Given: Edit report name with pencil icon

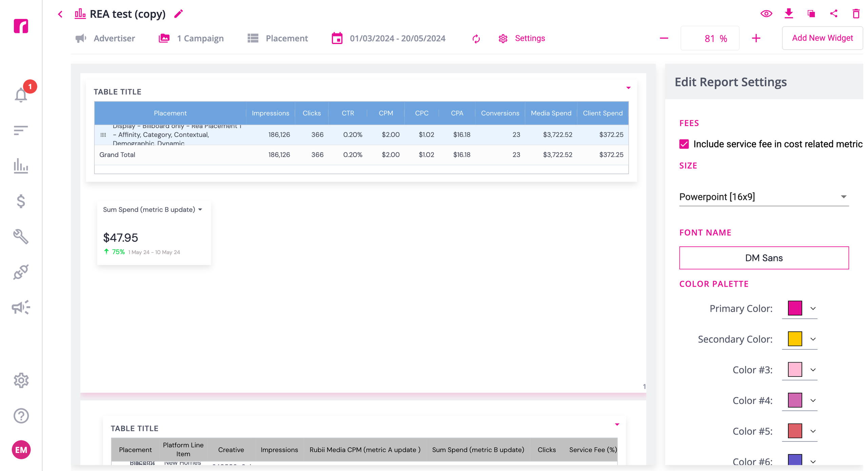Looking at the screenshot, I should point(178,14).
